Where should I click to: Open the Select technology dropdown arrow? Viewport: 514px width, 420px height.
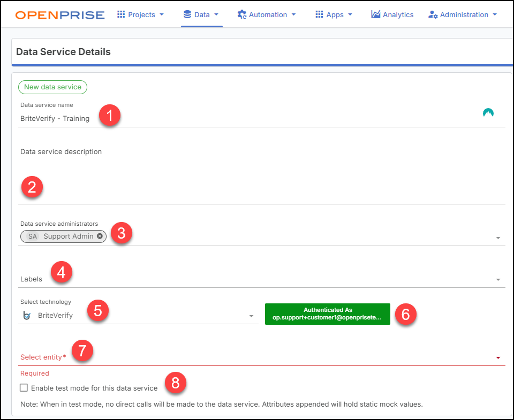pyautogui.click(x=251, y=316)
